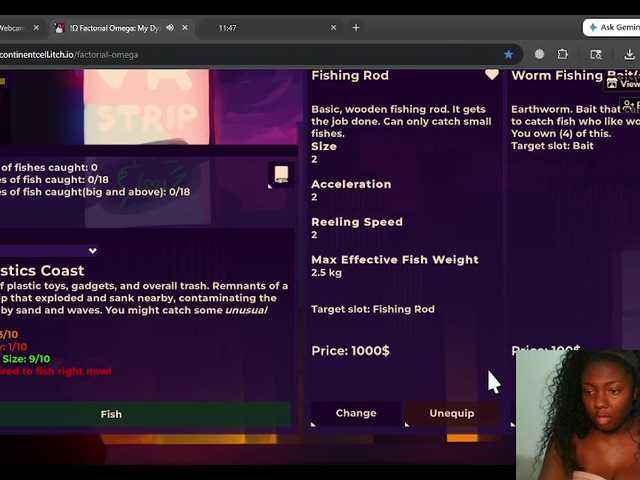The width and height of the screenshot is (640, 480).
Task: Click 'You own (4) of this' text
Action: coord(561,133)
